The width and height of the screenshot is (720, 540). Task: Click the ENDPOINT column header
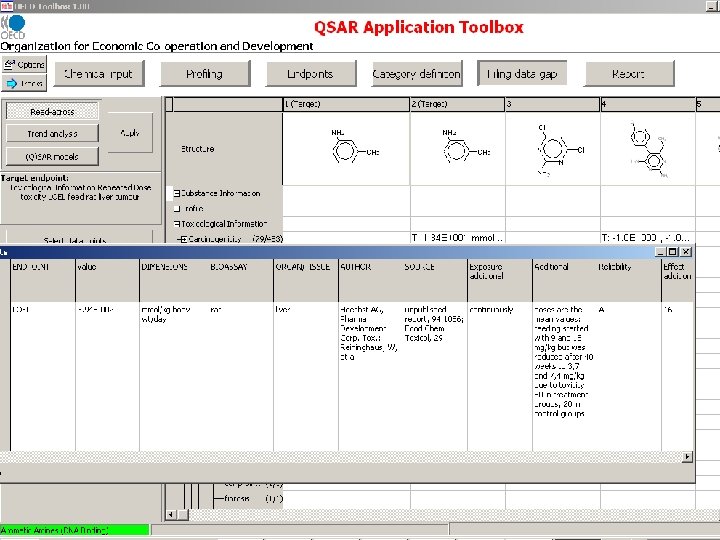[x=43, y=280]
